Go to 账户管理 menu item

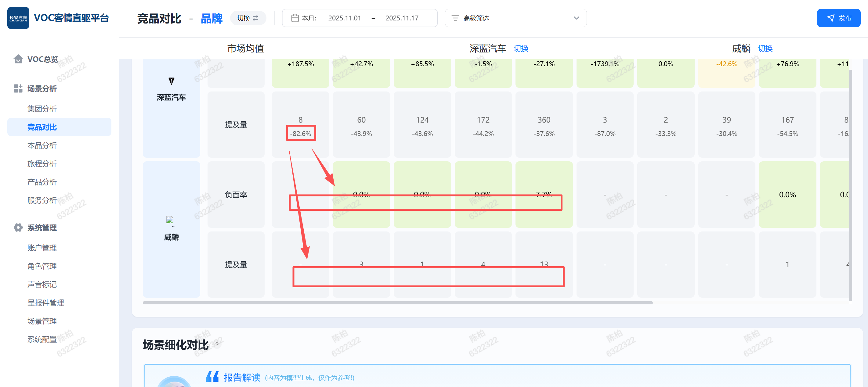click(x=42, y=248)
